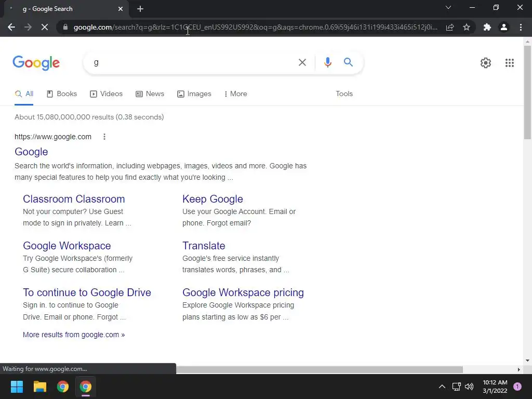Switch to the Videos tab
Image resolution: width=532 pixels, height=399 pixels.
(x=106, y=94)
